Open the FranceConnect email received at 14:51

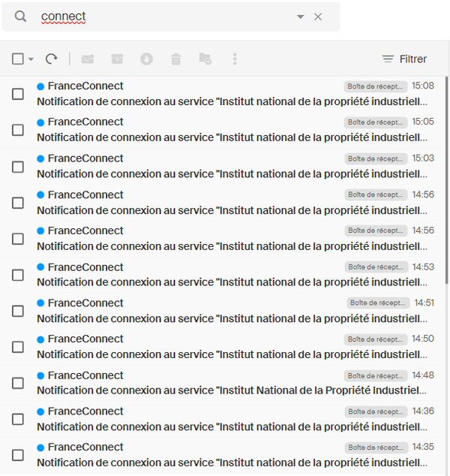point(223,311)
